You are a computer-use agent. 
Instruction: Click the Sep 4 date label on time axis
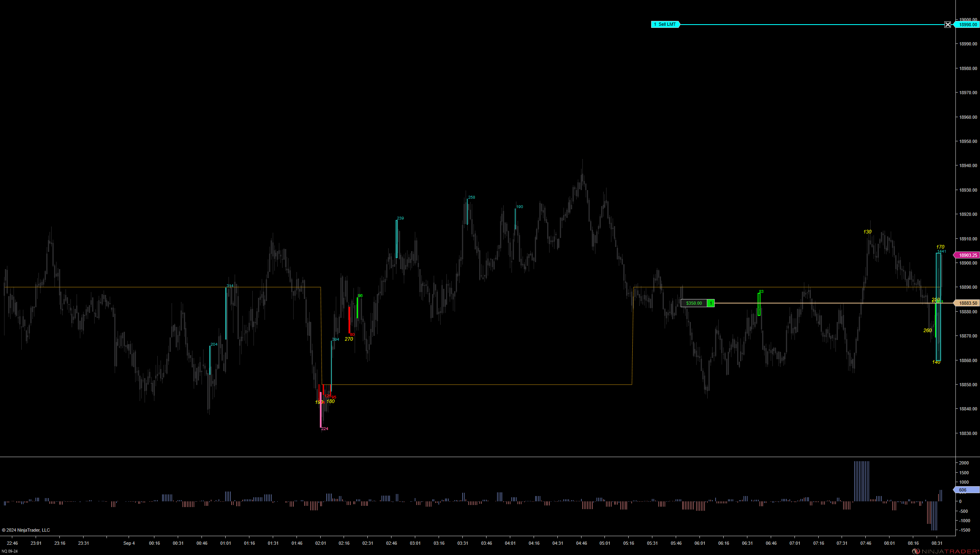(x=129, y=543)
